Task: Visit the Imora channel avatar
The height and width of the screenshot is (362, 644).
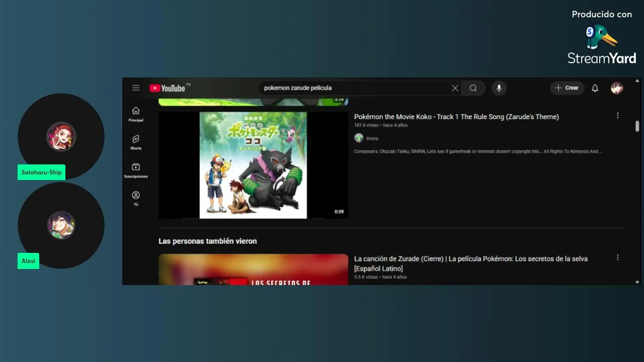Action: click(359, 138)
